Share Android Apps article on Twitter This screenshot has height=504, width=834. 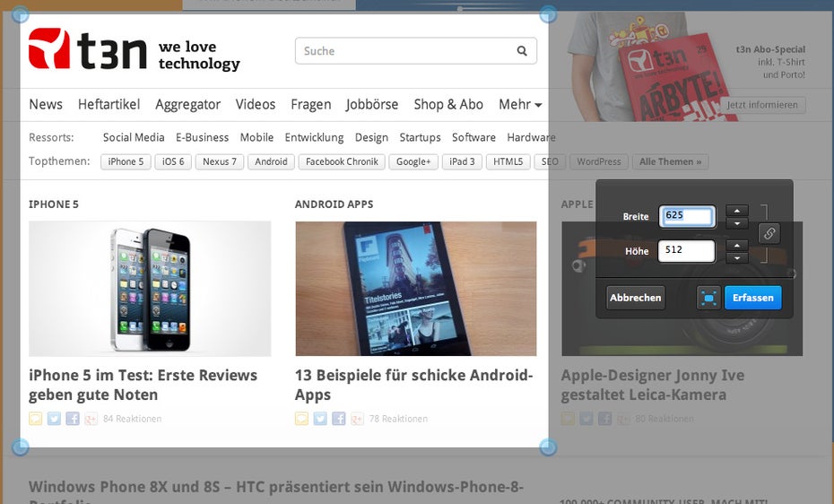click(x=320, y=419)
